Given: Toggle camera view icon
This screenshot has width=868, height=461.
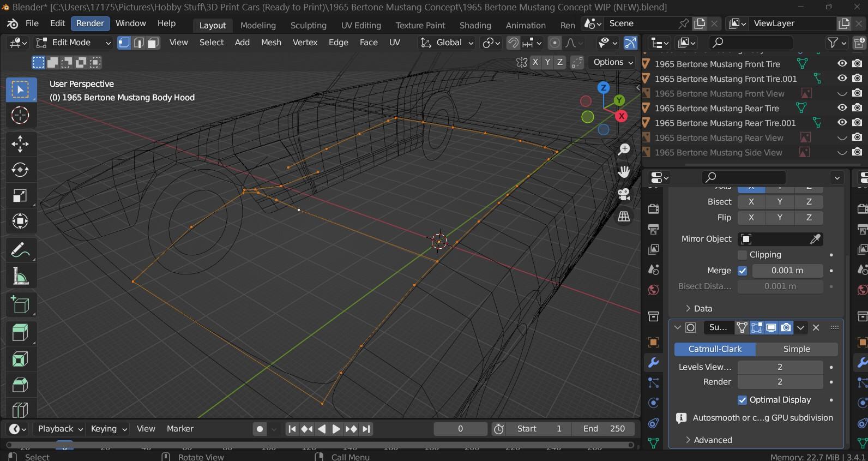Looking at the screenshot, I should tap(624, 194).
